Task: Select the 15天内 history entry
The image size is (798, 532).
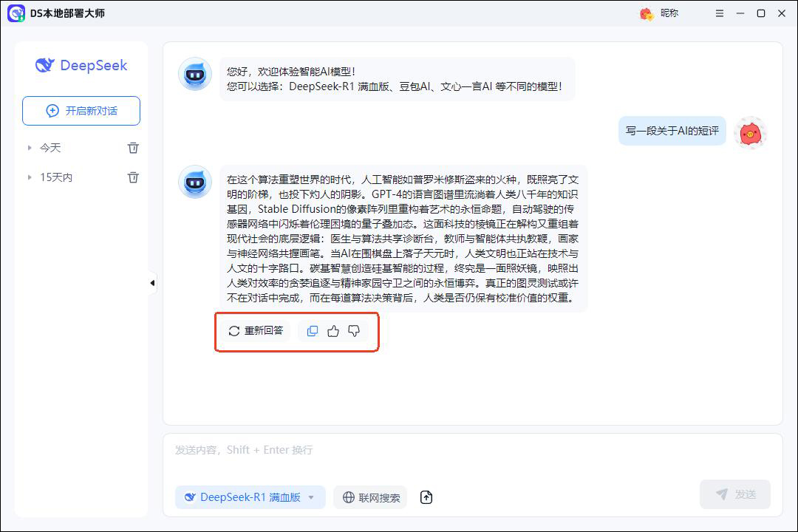Action: (x=56, y=177)
